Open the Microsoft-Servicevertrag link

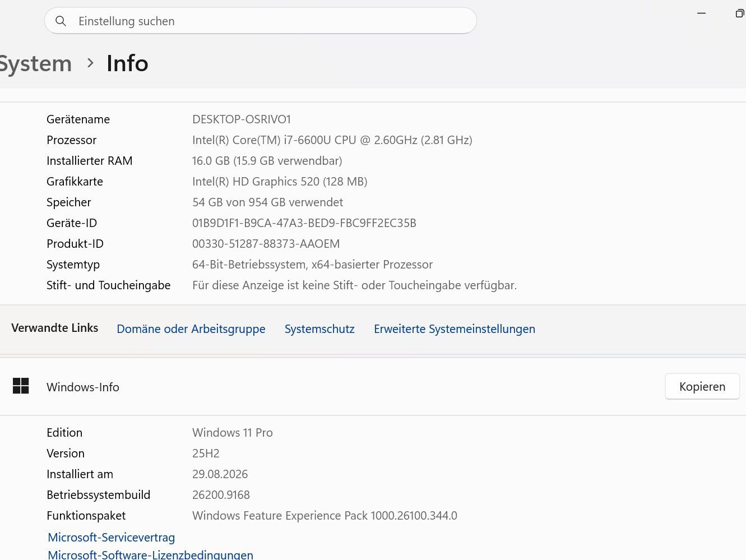pos(112,538)
